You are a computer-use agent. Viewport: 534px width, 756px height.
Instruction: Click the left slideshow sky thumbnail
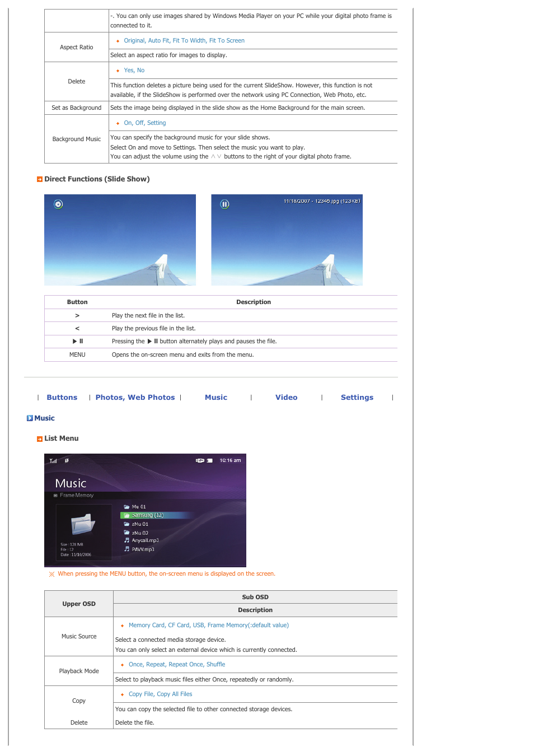tap(120, 240)
